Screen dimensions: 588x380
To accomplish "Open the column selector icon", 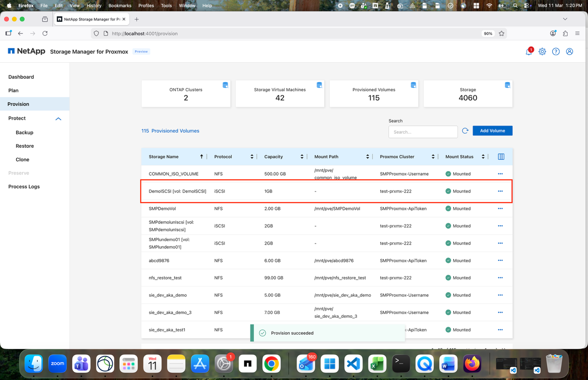I will click(501, 156).
